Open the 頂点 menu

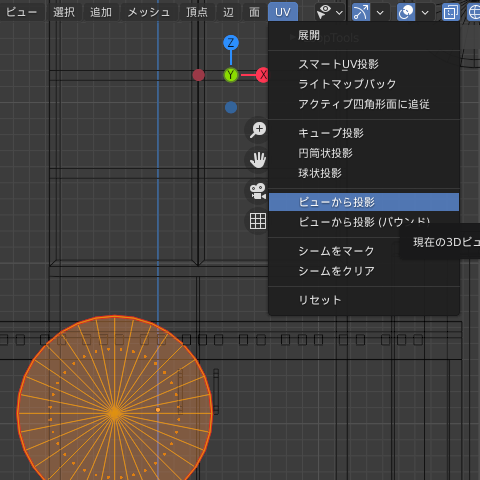197,12
